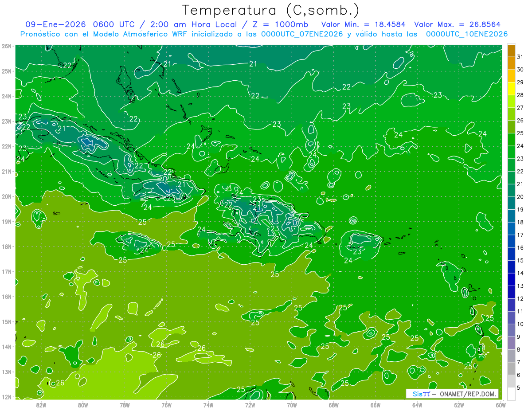Click the 66W longitude axis label

(376, 405)
